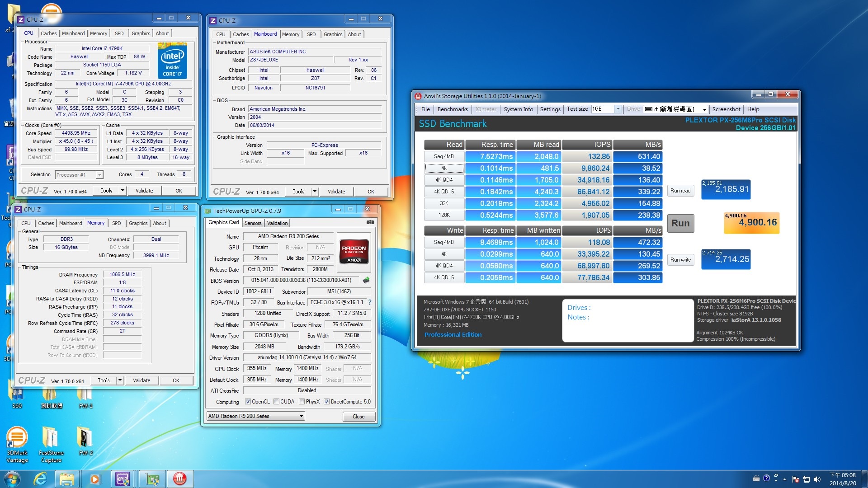This screenshot has height=488, width=868.
Task: Open the Processor #1 selection dropdown
Action: [x=99, y=174]
